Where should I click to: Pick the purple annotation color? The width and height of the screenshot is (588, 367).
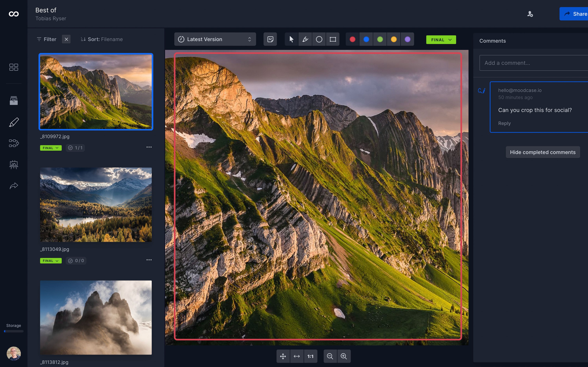pos(407,39)
